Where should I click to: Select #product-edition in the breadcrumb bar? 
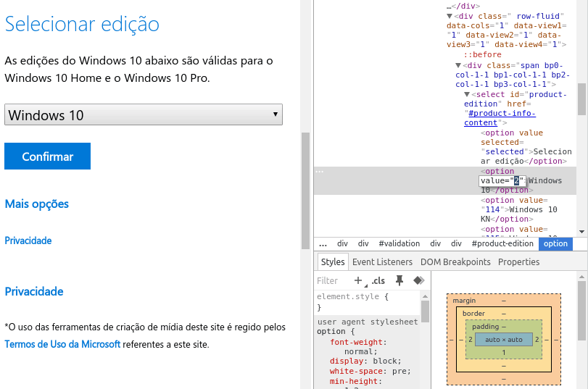(502, 243)
